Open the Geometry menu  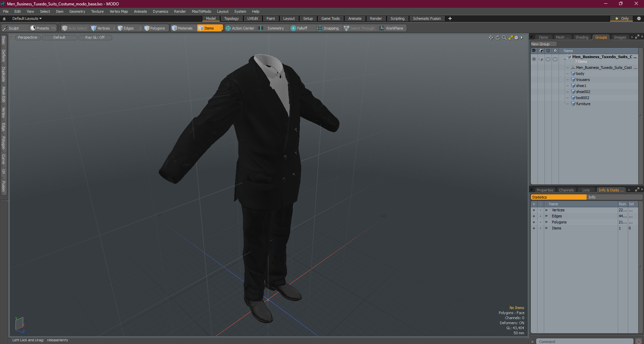(77, 11)
